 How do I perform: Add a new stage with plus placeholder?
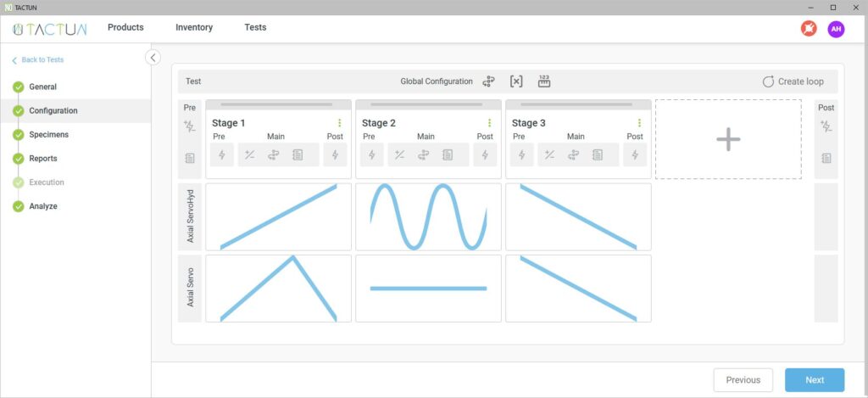(728, 139)
